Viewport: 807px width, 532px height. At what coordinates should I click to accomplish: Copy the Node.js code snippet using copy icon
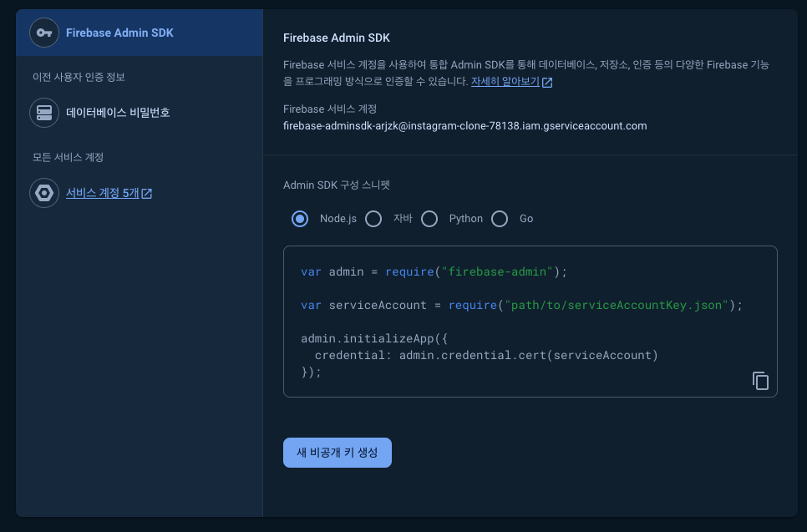[760, 381]
